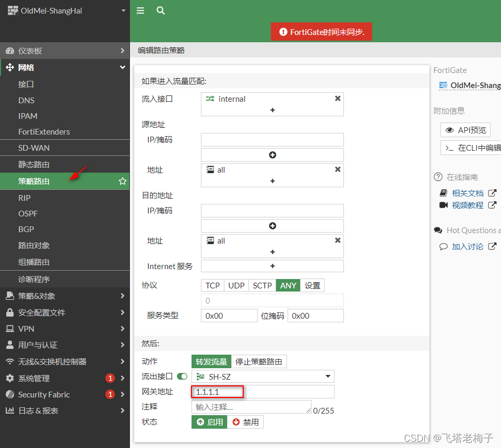The image size is (501, 448).
Task: Click the 位掩码 0x00 field
Action: pos(315,316)
